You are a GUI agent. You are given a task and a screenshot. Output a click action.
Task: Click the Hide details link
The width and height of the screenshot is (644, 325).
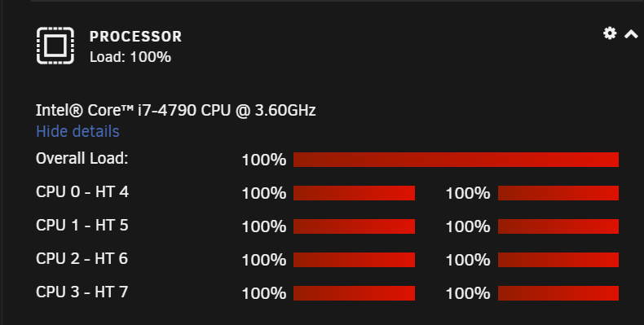click(x=77, y=131)
